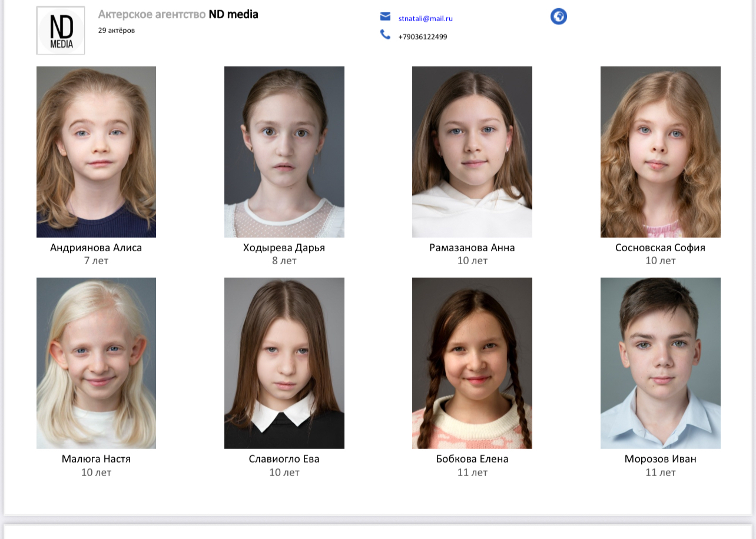
Task: Click the name Морозов Иван
Action: point(661,459)
